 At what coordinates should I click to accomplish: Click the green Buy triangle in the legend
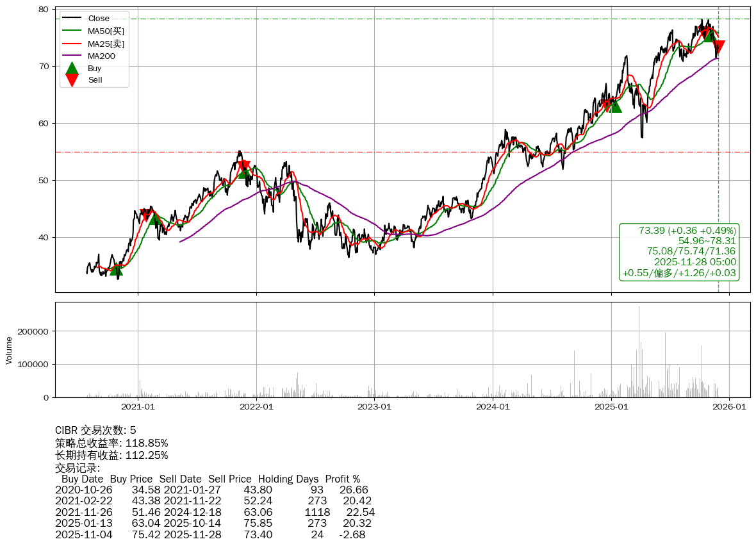pyautogui.click(x=72, y=68)
